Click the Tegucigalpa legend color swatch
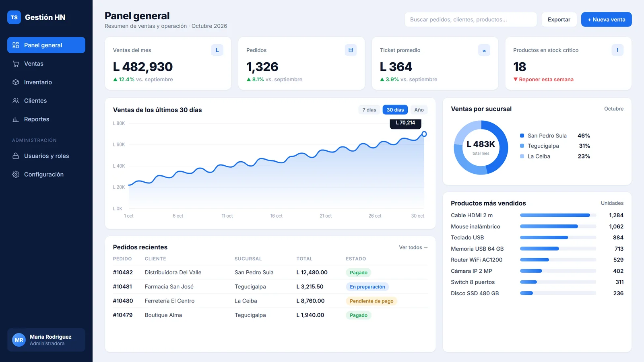Image resolution: width=644 pixels, height=362 pixels. tap(522, 146)
